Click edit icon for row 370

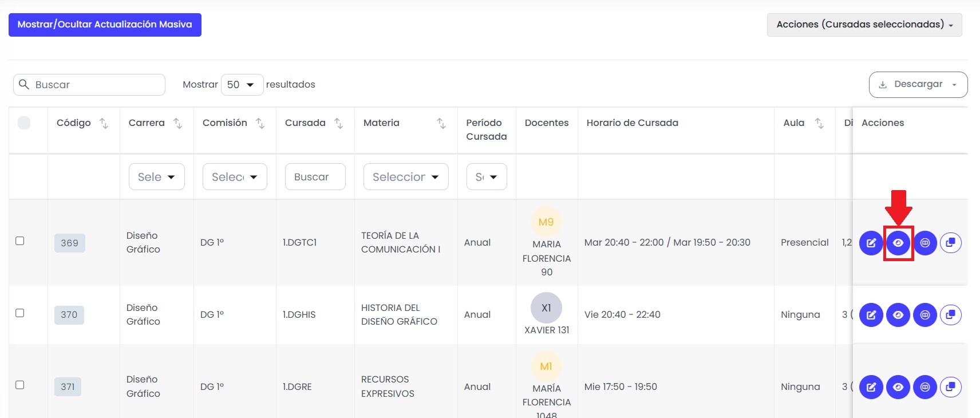click(871, 315)
